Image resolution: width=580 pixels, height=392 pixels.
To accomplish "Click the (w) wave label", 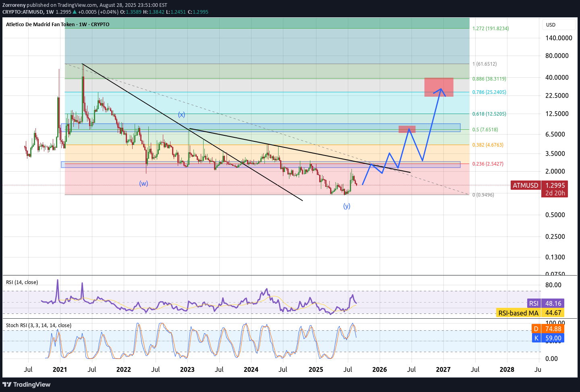I will [143, 183].
